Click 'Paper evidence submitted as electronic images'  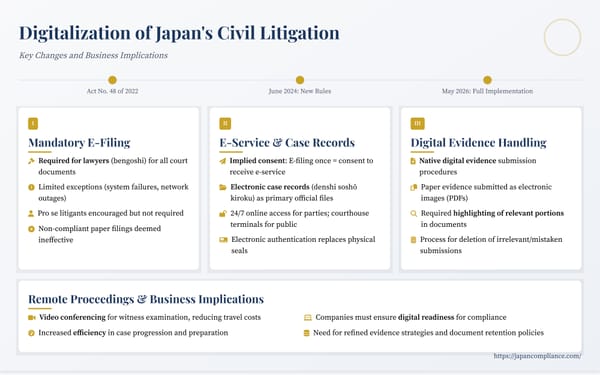click(486, 192)
